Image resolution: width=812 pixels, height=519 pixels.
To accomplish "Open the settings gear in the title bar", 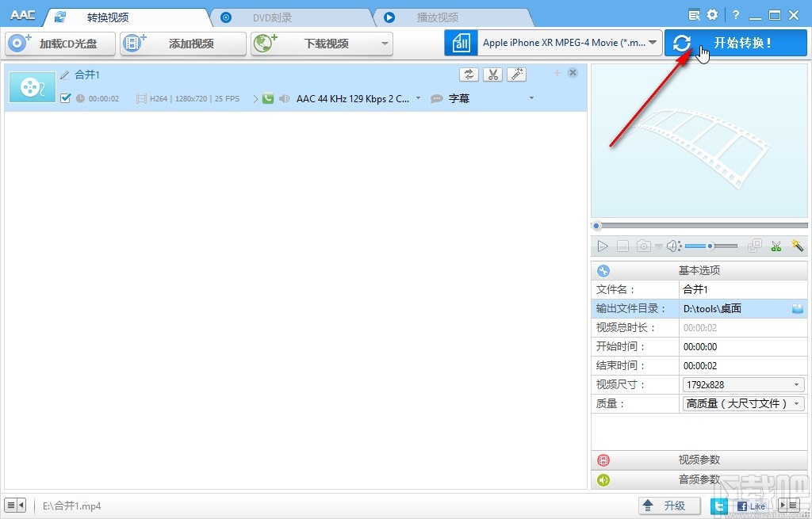I will coord(711,14).
